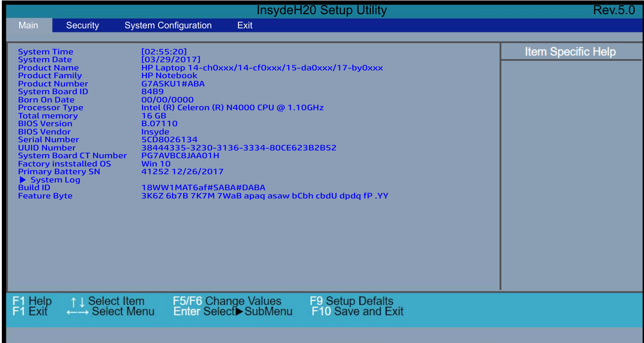The width and height of the screenshot is (644, 343).
Task: Click the System Board ID value 84B9
Action: 153,91
